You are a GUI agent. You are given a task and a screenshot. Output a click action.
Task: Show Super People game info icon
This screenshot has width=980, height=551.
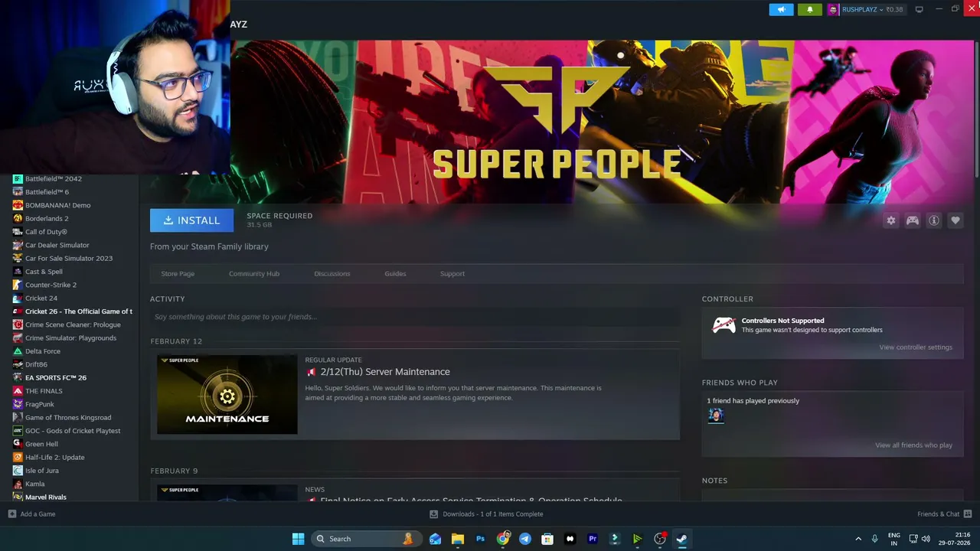tap(933, 220)
